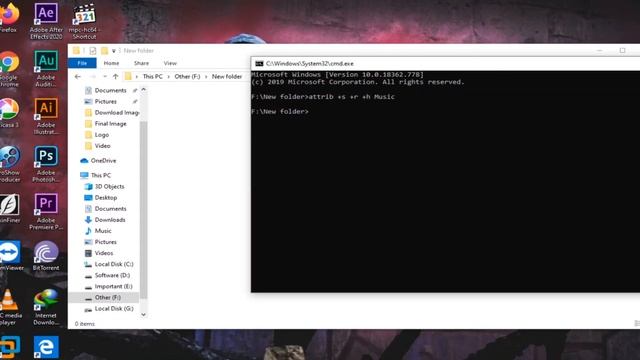Viewport: 640px width, 360px height.
Task: Select Other (F:) drive in sidebar
Action: [104, 298]
